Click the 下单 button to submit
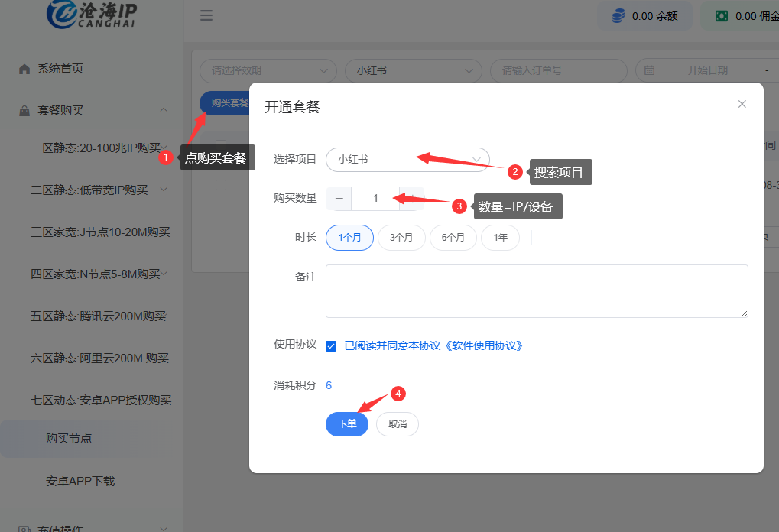Screen dimensions: 779x532 [x=347, y=423]
